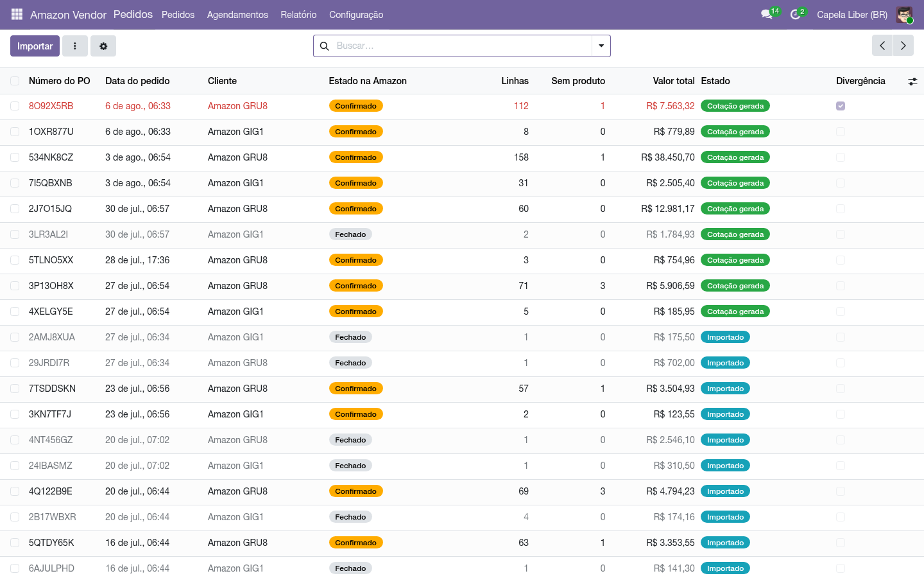
Task: Click the Confirmado badge for 5QTDY65K
Action: pos(356,543)
